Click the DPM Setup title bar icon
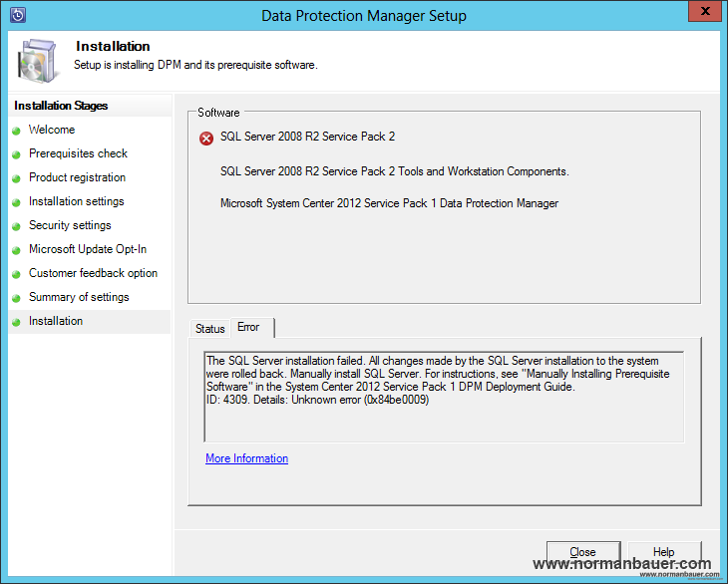This screenshot has width=728, height=584. point(18,15)
